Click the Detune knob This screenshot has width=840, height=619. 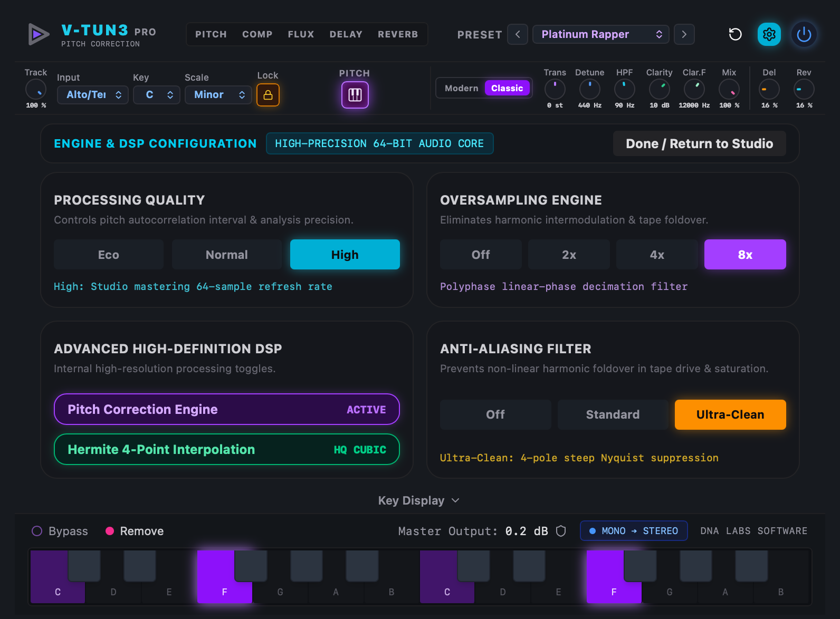point(590,89)
